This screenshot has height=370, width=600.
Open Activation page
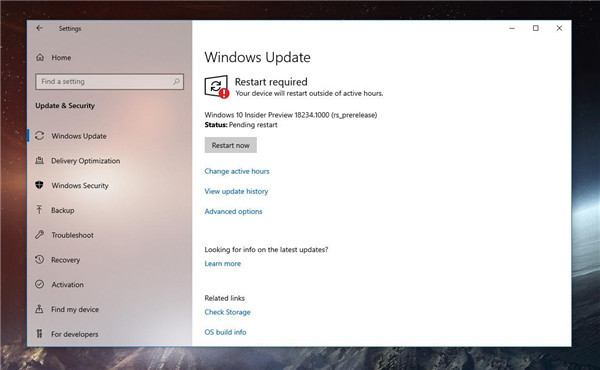point(67,285)
